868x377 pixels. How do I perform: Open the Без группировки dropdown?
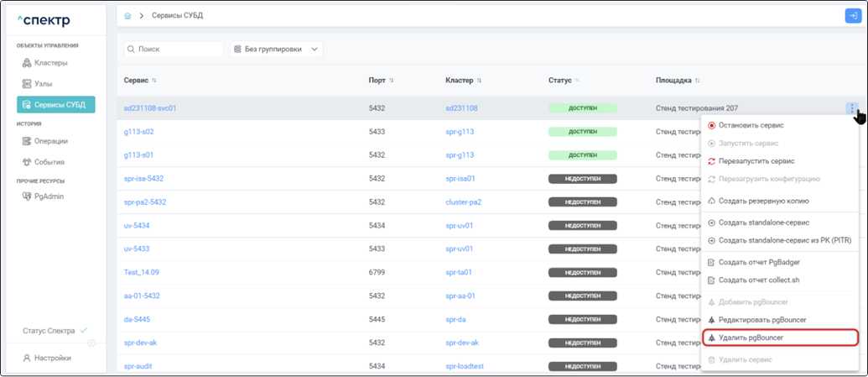coord(277,50)
